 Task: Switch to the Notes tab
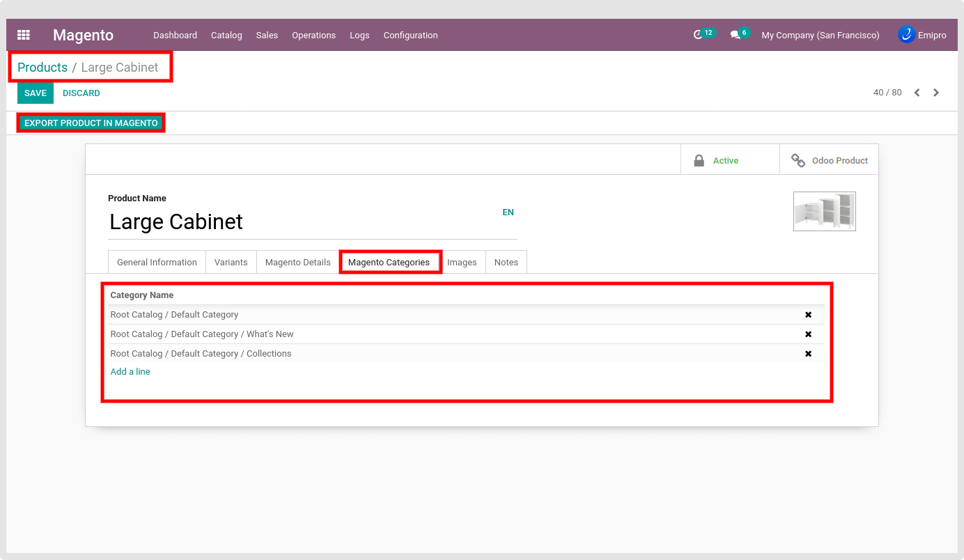pyautogui.click(x=506, y=262)
